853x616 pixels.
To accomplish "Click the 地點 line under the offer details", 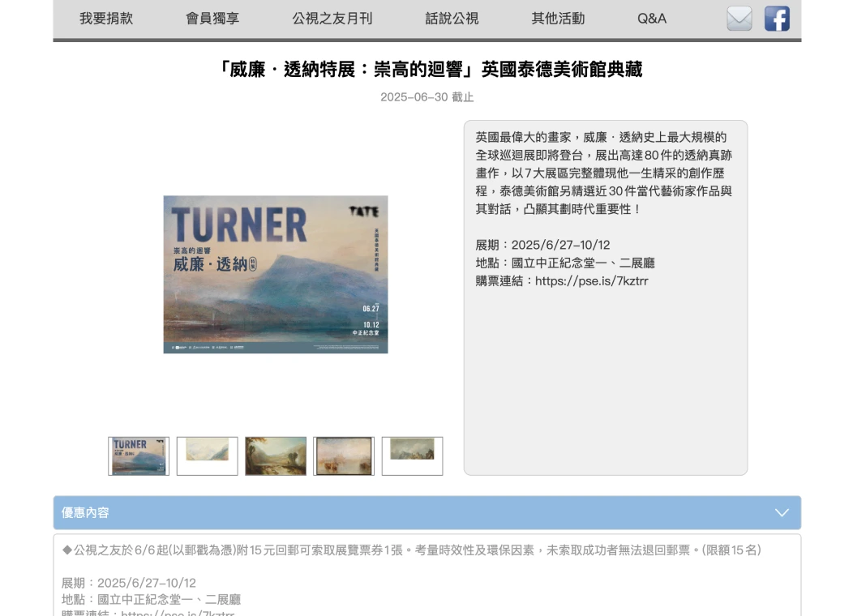I will coord(151,600).
